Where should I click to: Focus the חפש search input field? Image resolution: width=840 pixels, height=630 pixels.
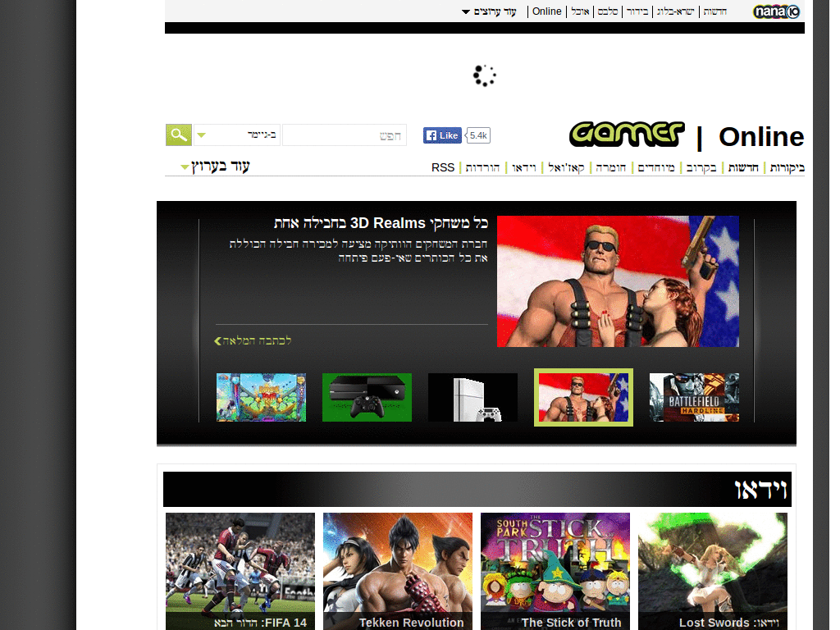pos(345,135)
